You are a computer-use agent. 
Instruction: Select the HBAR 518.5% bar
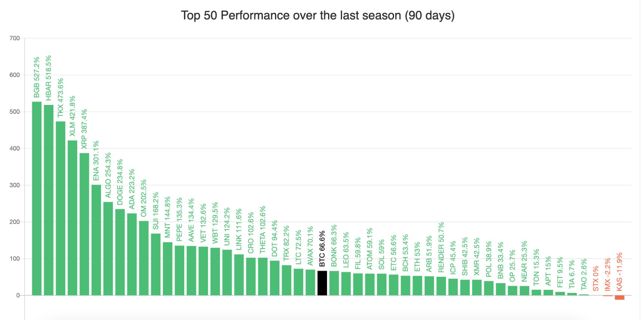[x=49, y=200]
